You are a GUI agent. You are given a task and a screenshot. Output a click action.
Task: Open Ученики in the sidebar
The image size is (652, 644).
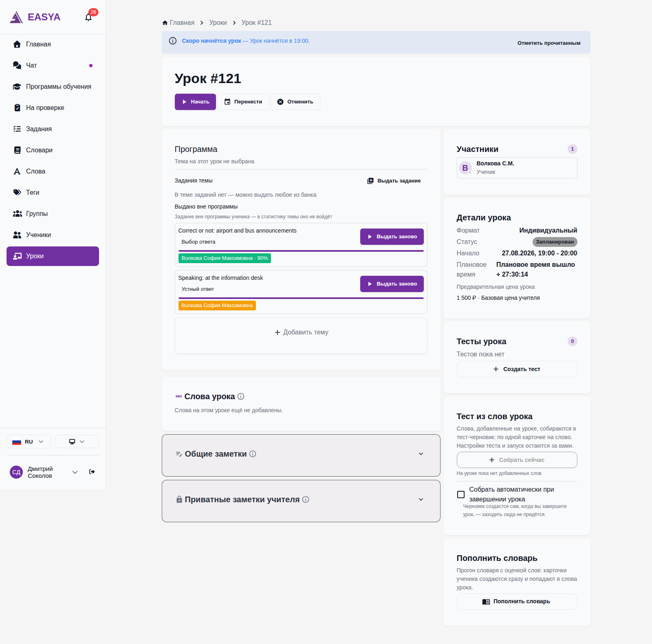click(x=53, y=235)
